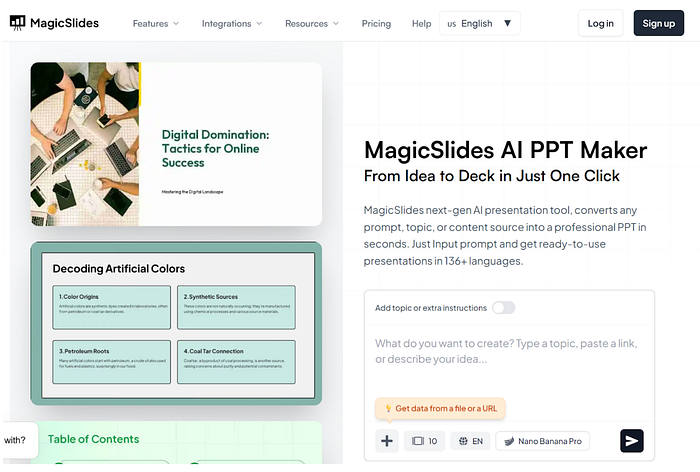This screenshot has width=700, height=472.
Task: Toggle Add topic or extra instructions switch
Action: pos(504,308)
